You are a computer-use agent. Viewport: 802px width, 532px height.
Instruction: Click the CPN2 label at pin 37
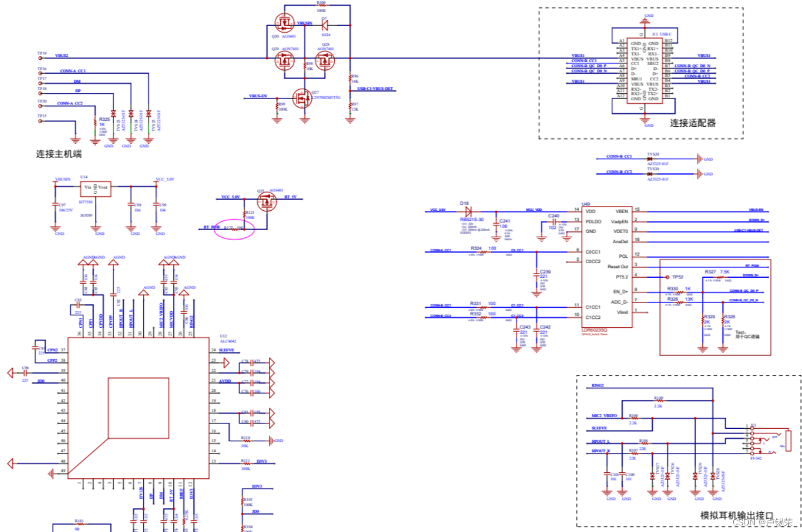click(53, 350)
